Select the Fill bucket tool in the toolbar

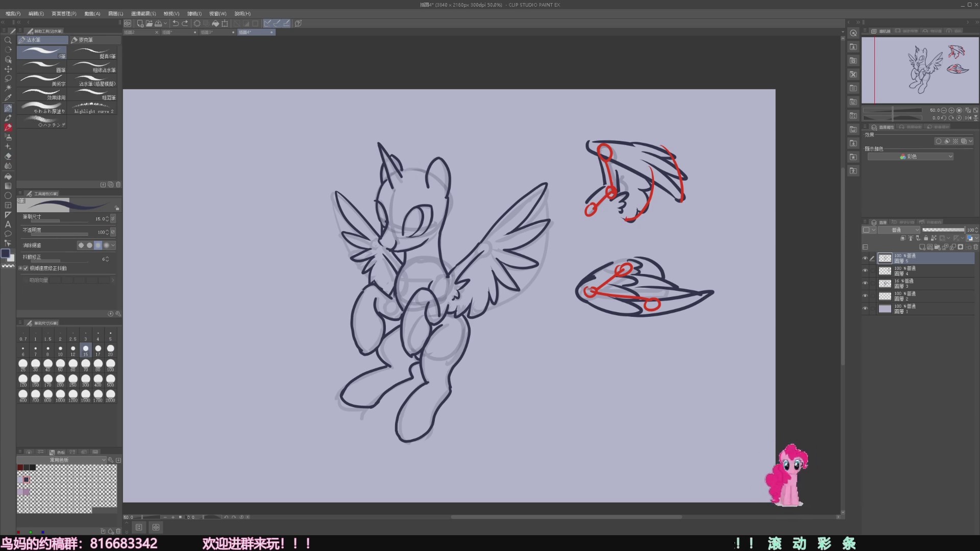coord(8,176)
